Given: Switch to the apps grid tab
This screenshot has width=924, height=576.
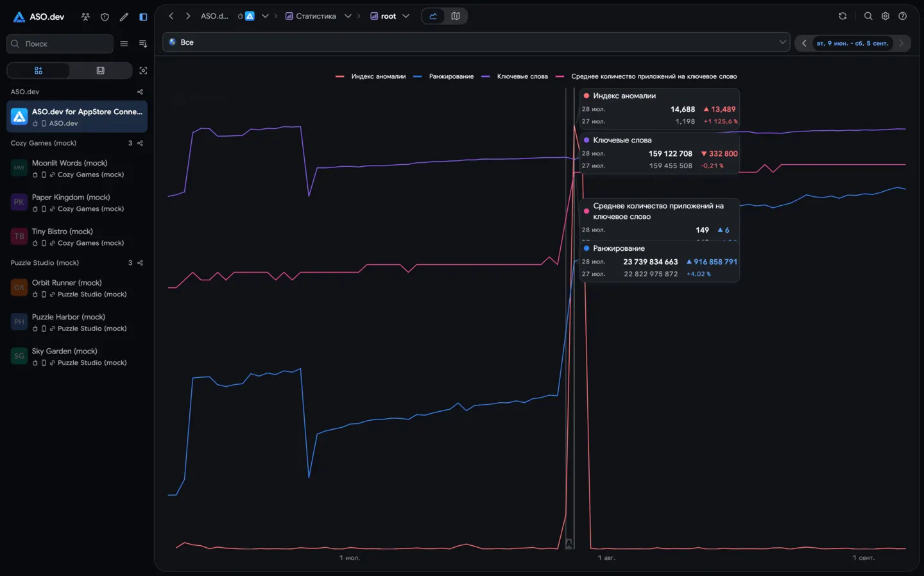Looking at the screenshot, I should 38,71.
